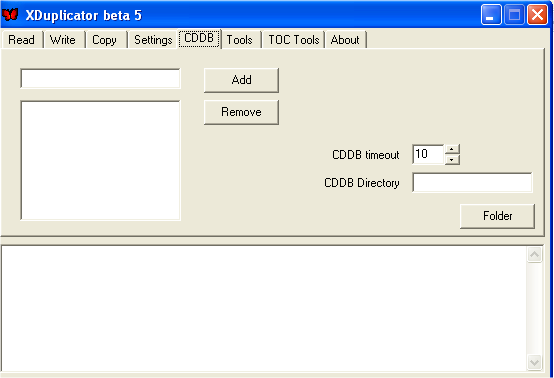The height and width of the screenshot is (378, 554).
Task: Switch to the Read tab
Action: (22, 40)
